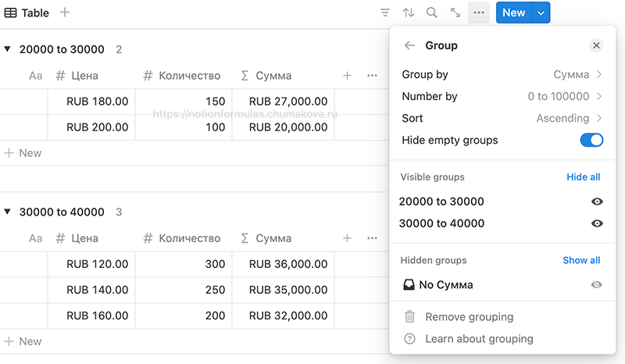Image resolution: width=625 pixels, height=364 pixels.
Task: Click the Количество column header in the 20000 to 30000 group
Action: pyautogui.click(x=182, y=75)
